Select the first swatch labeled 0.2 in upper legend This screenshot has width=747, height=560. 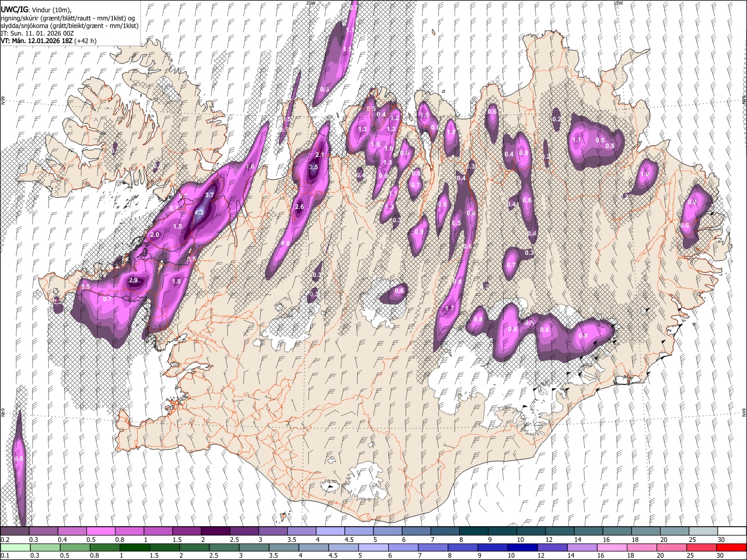tap(15, 531)
